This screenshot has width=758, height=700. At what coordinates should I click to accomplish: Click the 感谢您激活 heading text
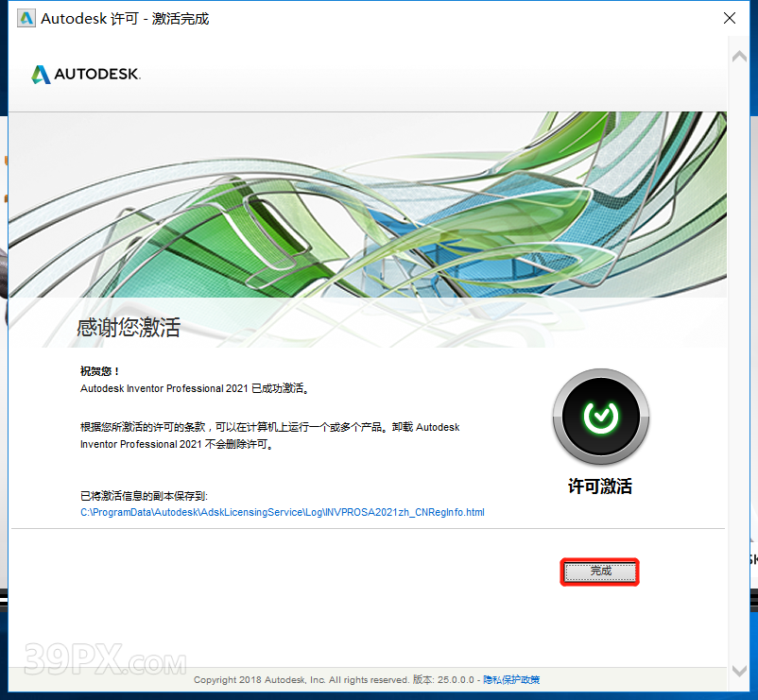129,328
